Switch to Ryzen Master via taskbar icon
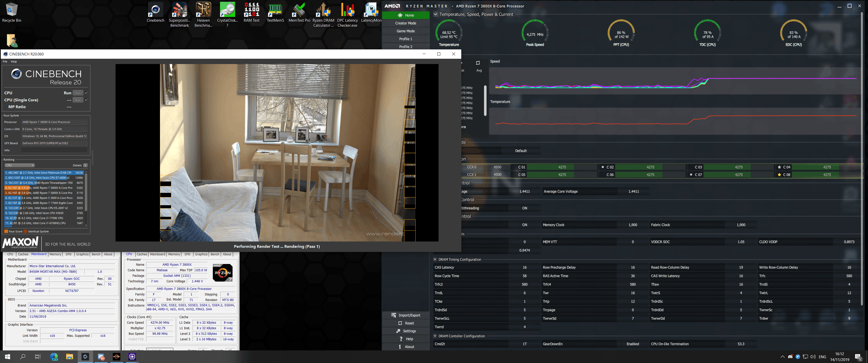Image resolution: width=868 pixels, height=363 pixels. pos(116,357)
